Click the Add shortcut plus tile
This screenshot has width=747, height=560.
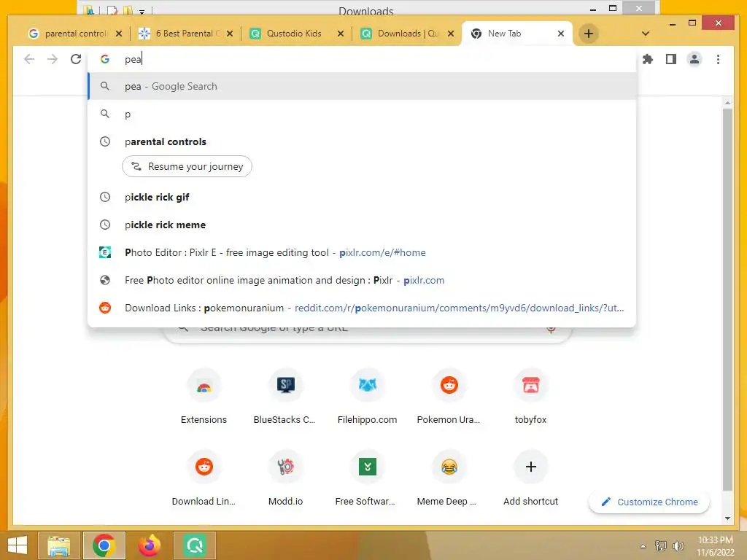tap(531, 478)
